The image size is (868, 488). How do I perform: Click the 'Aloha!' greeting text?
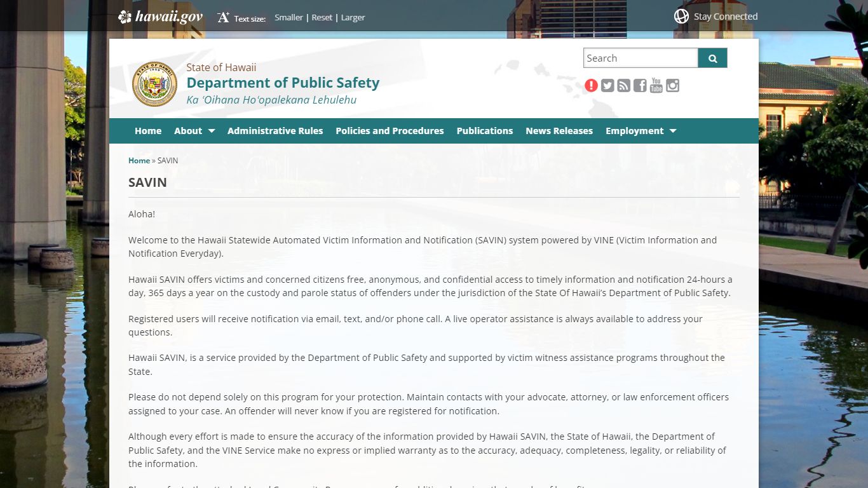[x=142, y=214]
